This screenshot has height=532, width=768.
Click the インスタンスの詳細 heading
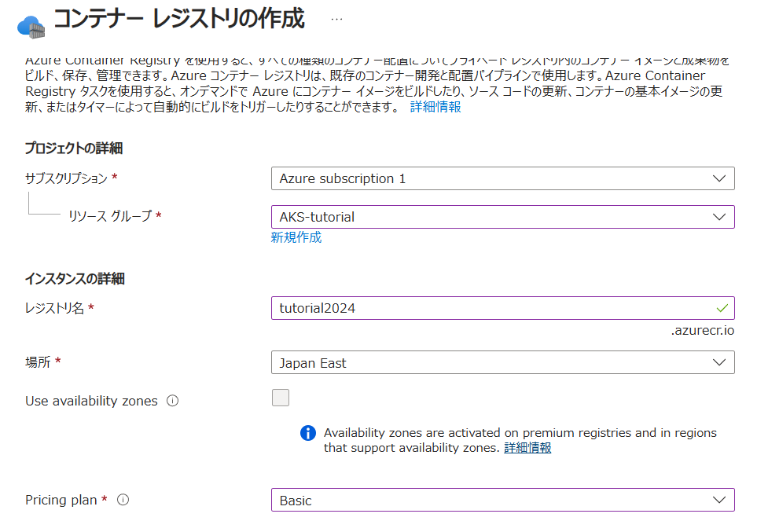tap(75, 278)
